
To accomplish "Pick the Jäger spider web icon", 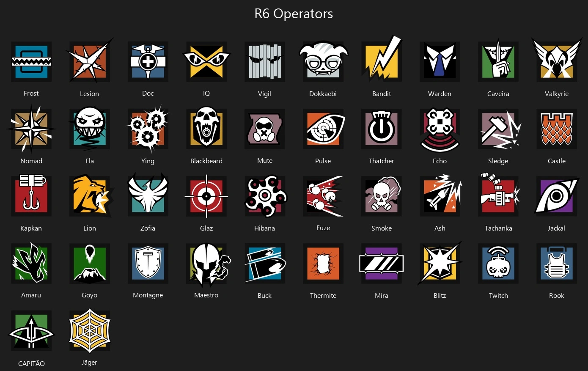I will tap(90, 331).
